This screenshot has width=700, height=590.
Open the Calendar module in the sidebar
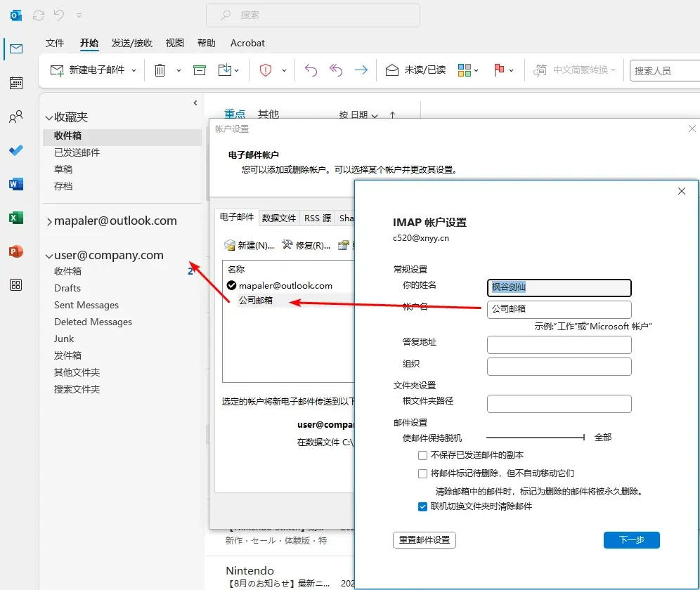click(15, 82)
